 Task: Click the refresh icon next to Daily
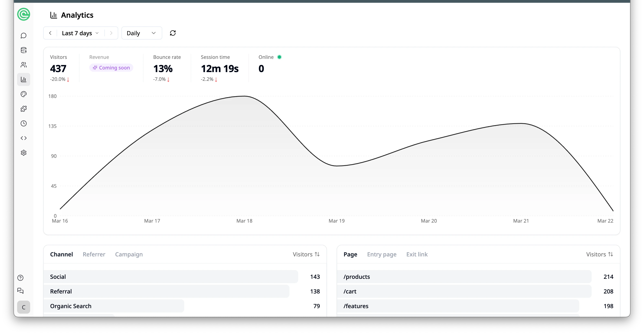click(x=173, y=33)
